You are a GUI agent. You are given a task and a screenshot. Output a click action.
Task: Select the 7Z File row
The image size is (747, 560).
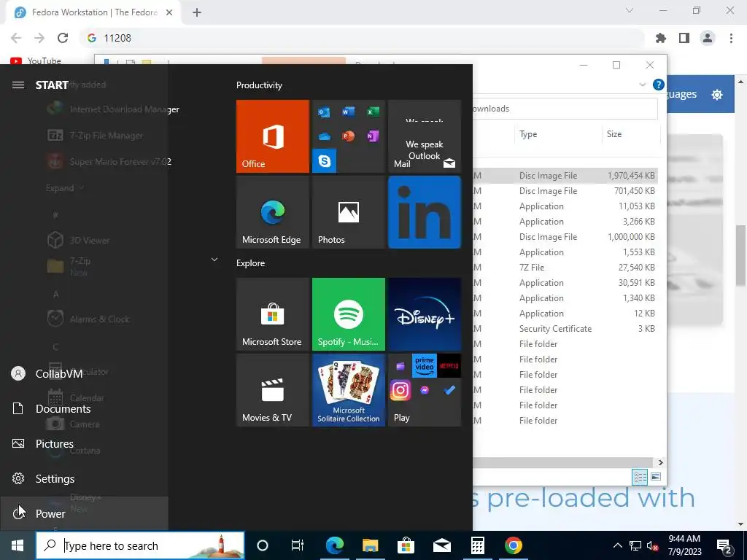(565, 268)
